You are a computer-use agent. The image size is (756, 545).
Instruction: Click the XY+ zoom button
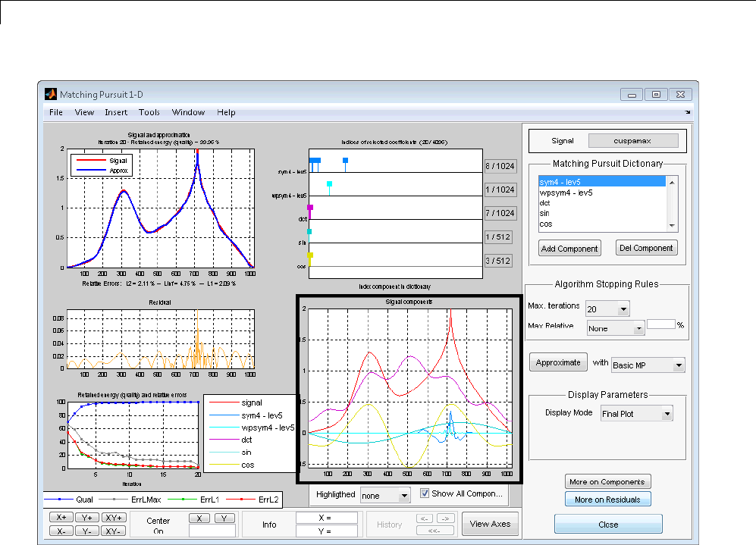114,518
